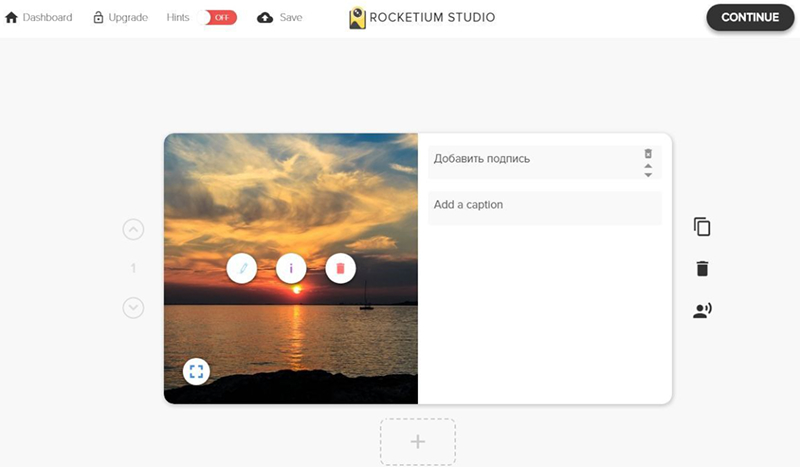The image size is (800, 467).
Task: Go to Dashboard
Action: [x=39, y=17]
